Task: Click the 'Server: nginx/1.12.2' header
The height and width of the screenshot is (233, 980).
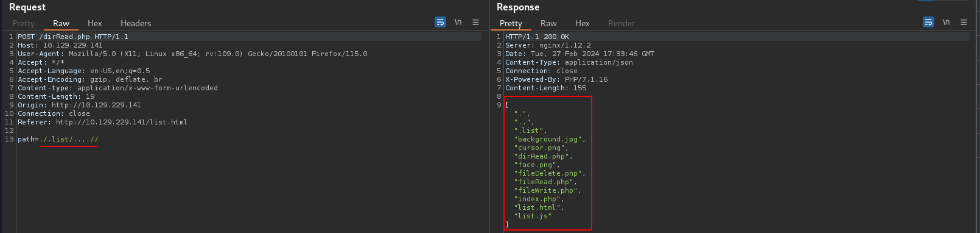Action: tap(548, 45)
